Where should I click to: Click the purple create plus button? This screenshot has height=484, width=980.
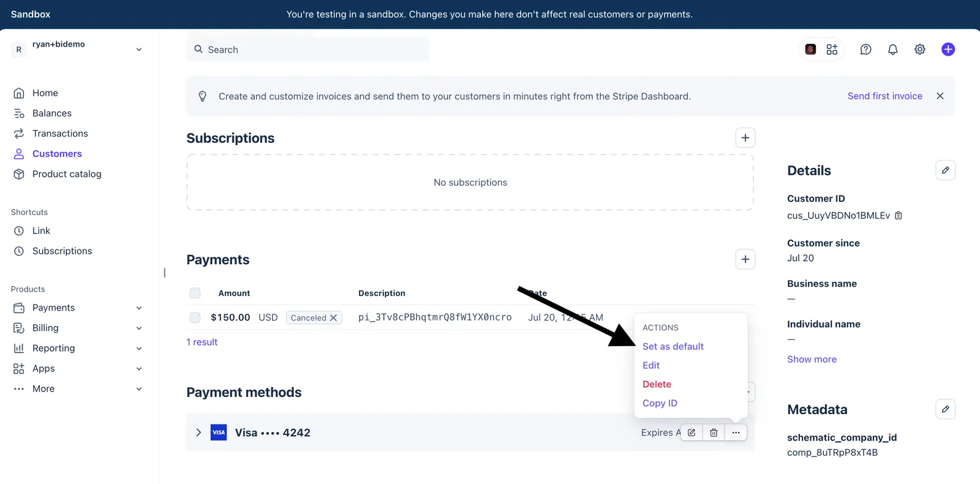948,50
